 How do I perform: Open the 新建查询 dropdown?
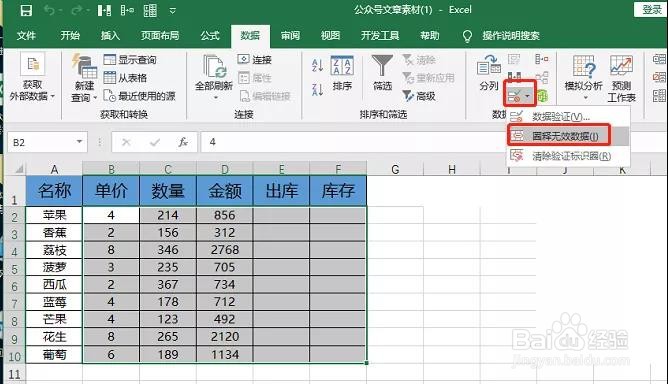[84, 78]
